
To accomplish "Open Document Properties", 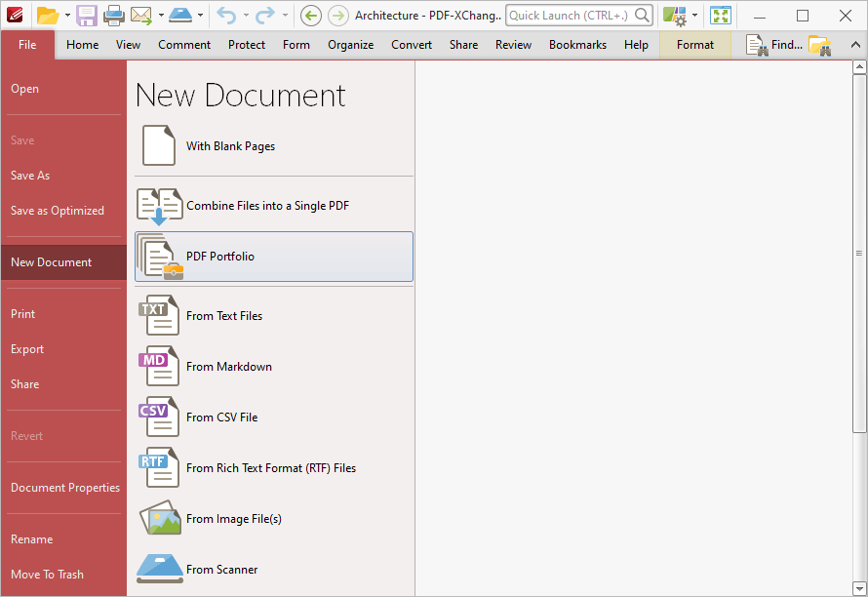I will pos(64,488).
